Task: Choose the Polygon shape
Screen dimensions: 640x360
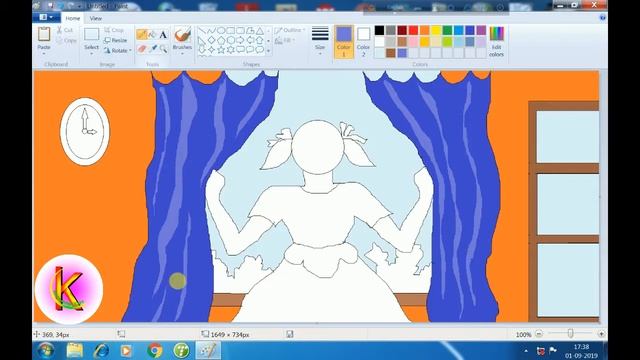Action: point(250,31)
